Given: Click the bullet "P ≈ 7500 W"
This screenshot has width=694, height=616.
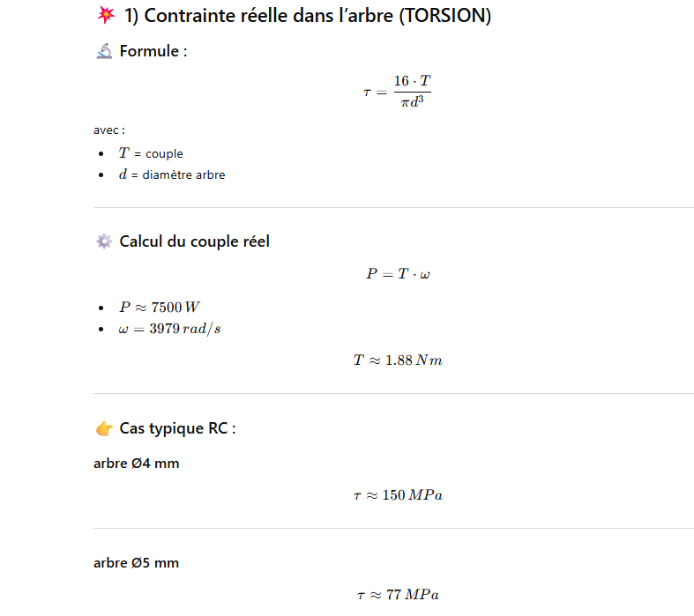Looking at the screenshot, I should (x=162, y=307).
